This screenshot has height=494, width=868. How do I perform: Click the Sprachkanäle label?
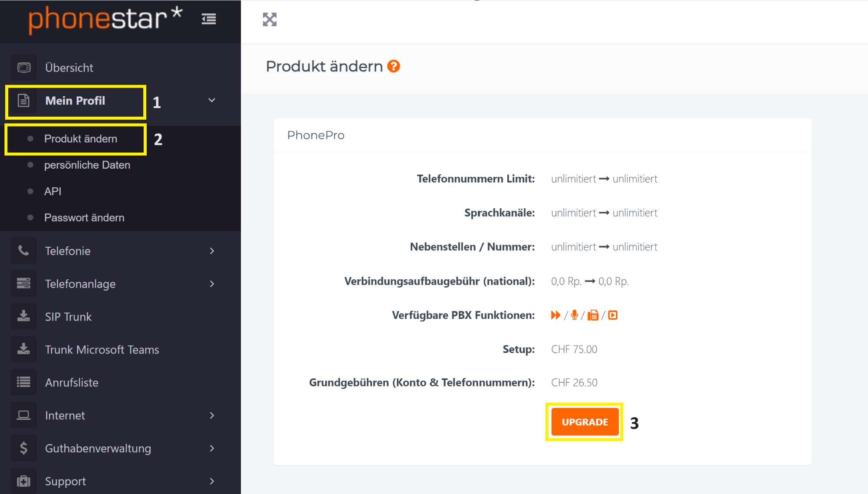point(500,213)
